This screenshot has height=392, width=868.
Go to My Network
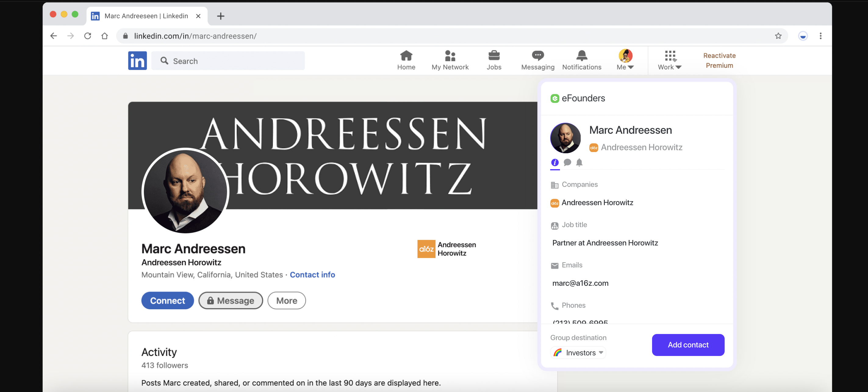coord(450,60)
